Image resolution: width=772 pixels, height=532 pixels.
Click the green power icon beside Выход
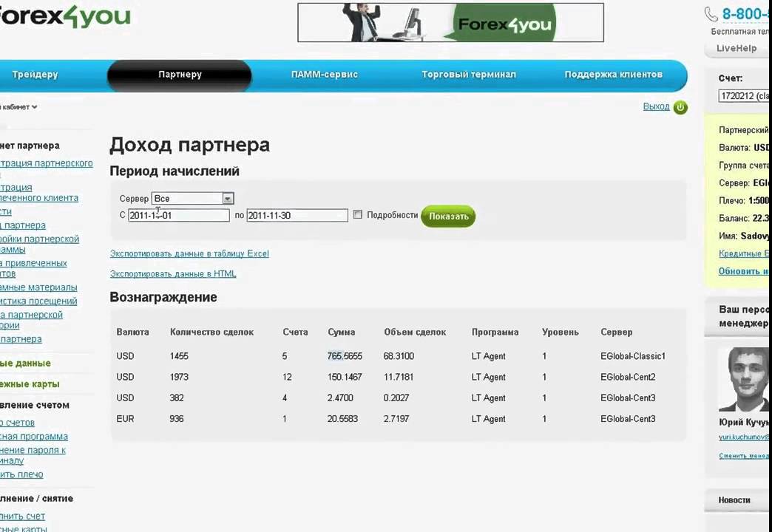pyautogui.click(x=680, y=107)
